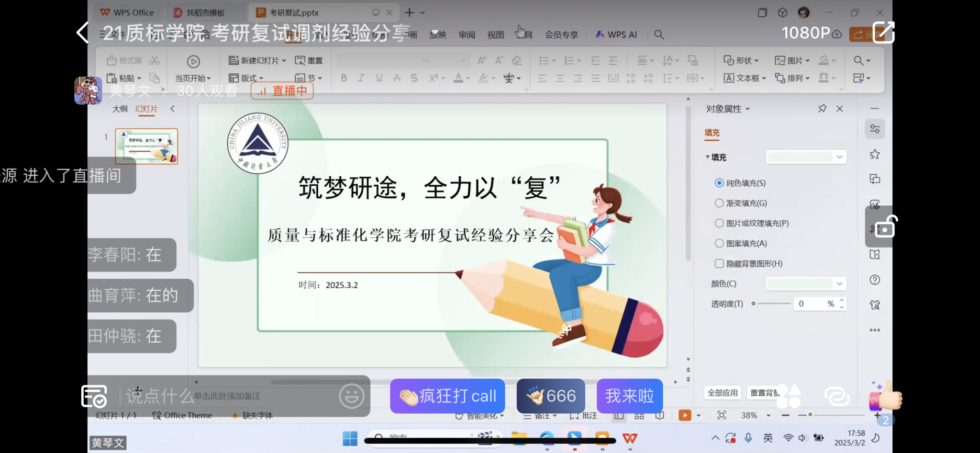Open the 新建幻灯片 dropdown arrow
980x453 pixels.
point(284,61)
